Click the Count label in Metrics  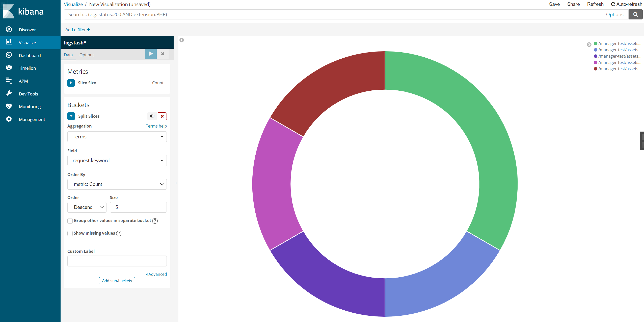[158, 83]
